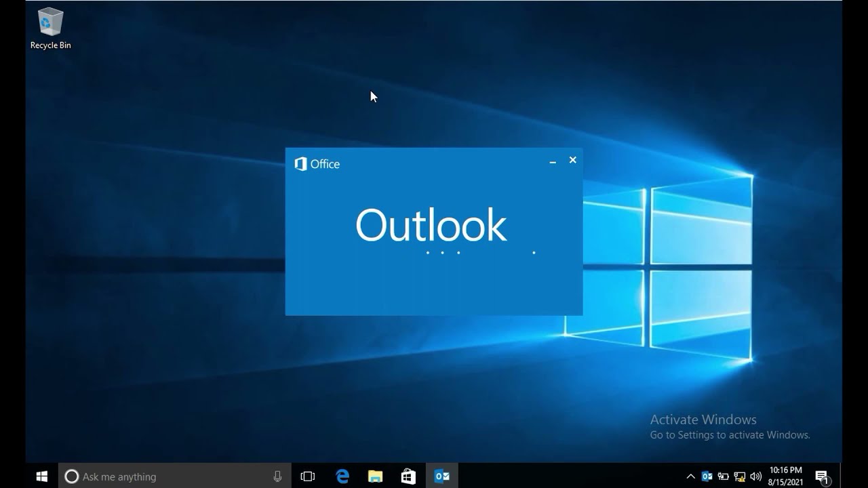868x488 pixels.
Task: Close the Outlook splash window
Action: click(573, 160)
